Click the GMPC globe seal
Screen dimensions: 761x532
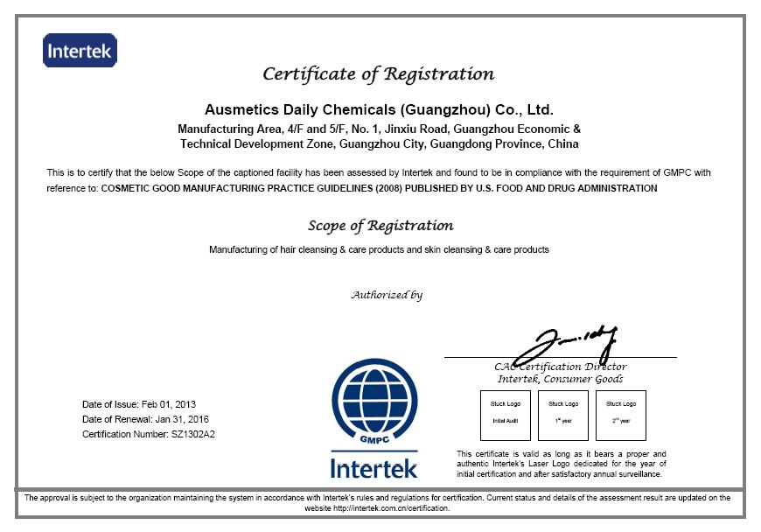(x=374, y=402)
